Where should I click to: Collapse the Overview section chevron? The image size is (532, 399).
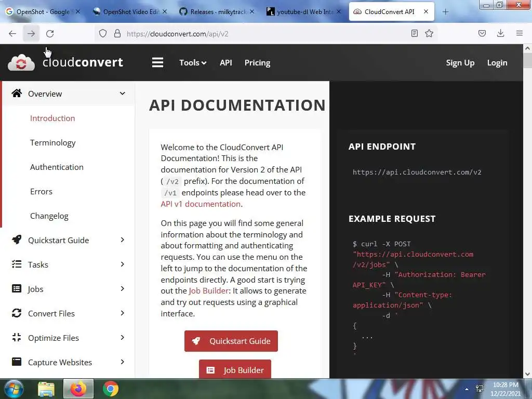click(123, 94)
